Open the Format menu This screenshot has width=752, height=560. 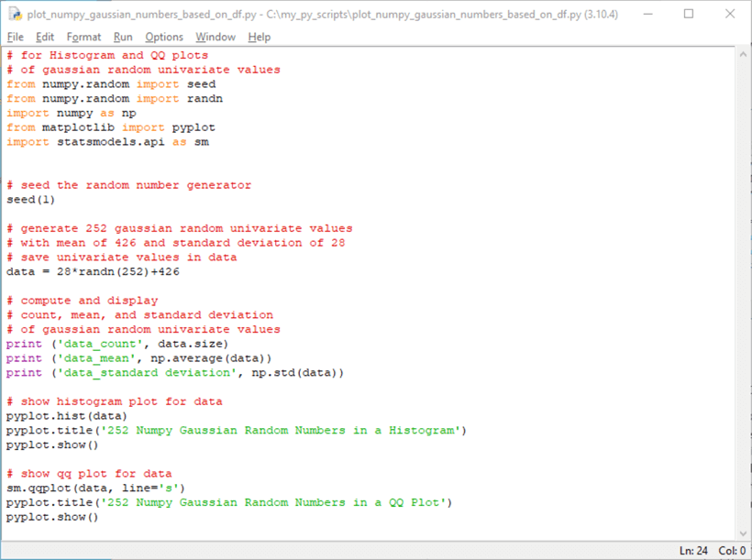tap(83, 37)
